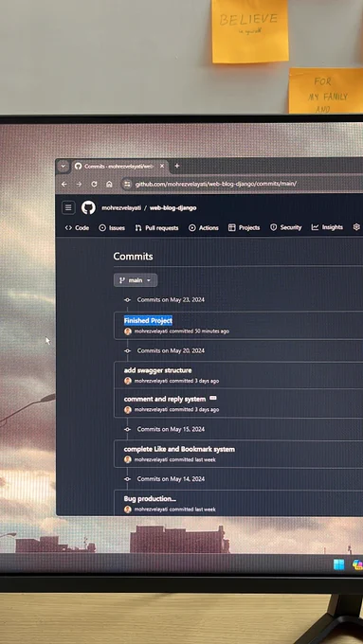Open web-blog-django repository link
Image resolution: width=363 pixels, height=644 pixels.
click(173, 207)
